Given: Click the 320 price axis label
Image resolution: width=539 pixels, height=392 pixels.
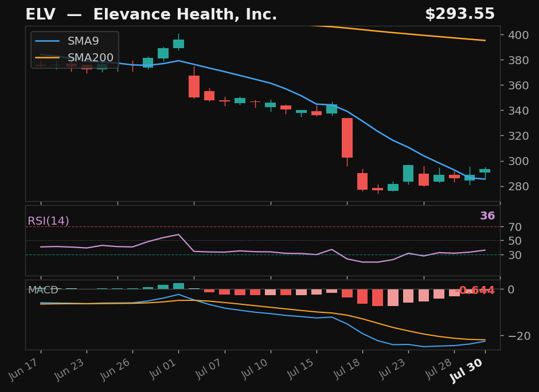Looking at the screenshot, I should [x=518, y=136].
